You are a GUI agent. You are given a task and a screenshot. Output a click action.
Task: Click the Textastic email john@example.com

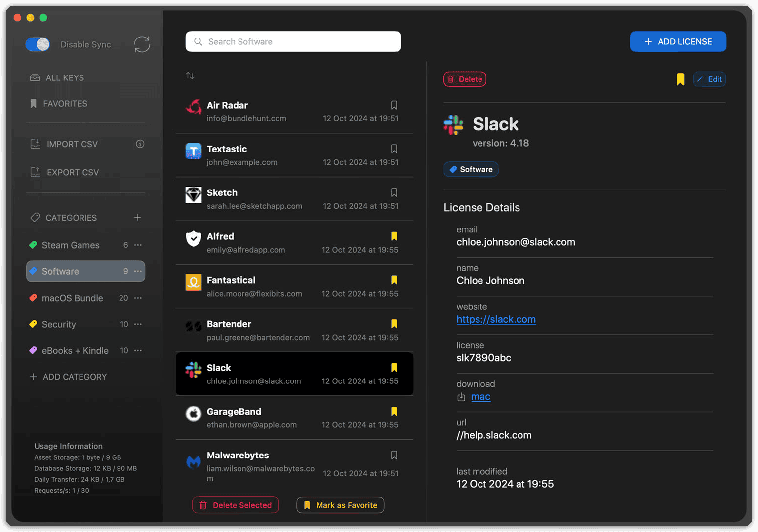[242, 162]
